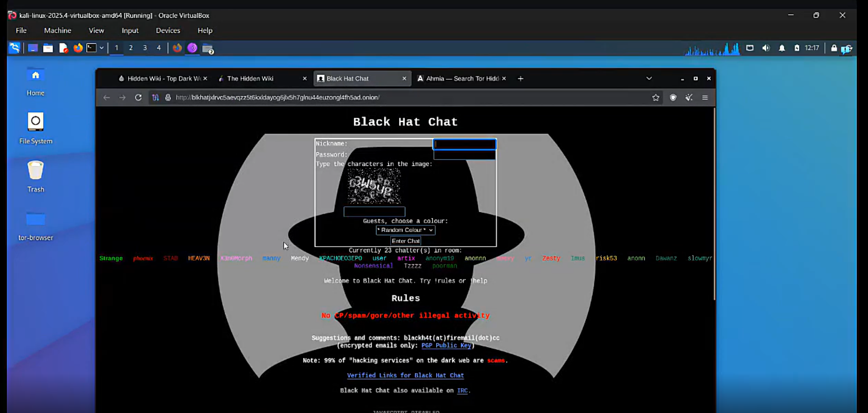The width and height of the screenshot is (868, 413).
Task: Focus the Password input field
Action: (464, 155)
